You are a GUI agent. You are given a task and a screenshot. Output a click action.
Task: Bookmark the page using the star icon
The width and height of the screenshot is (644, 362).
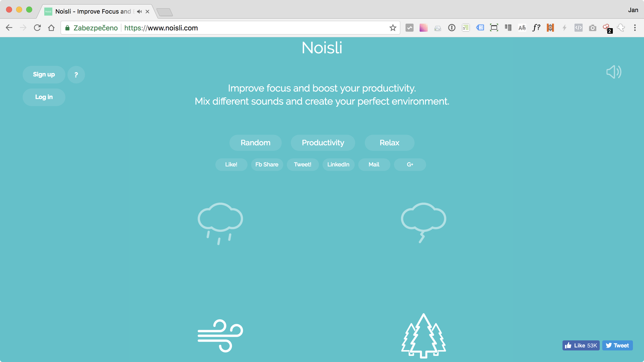[x=392, y=28]
